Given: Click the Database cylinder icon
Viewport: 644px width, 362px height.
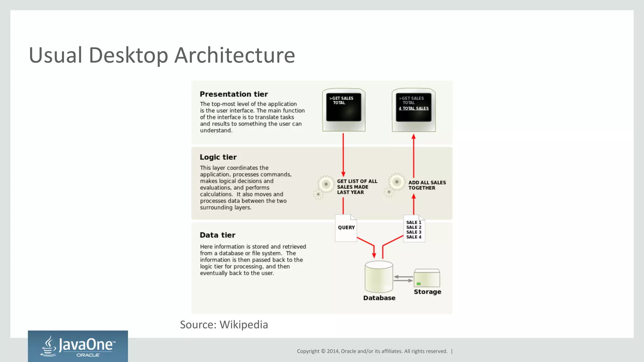Looking at the screenshot, I should (x=379, y=277).
